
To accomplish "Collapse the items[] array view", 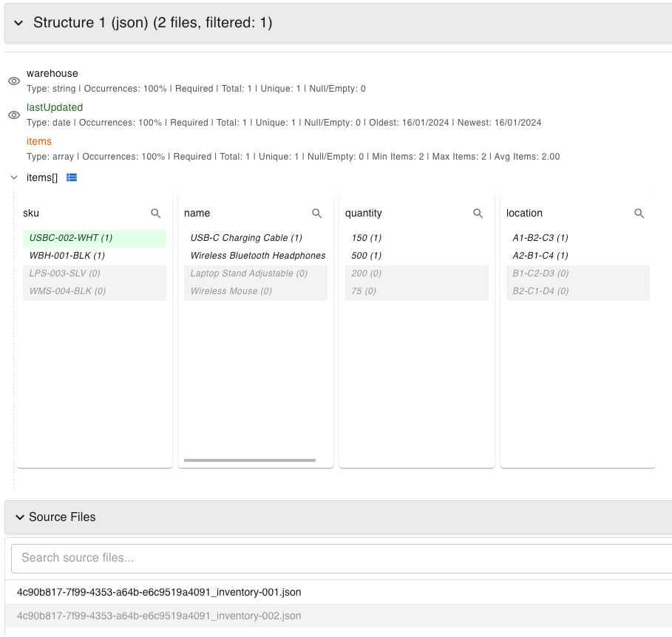I will coord(13,177).
